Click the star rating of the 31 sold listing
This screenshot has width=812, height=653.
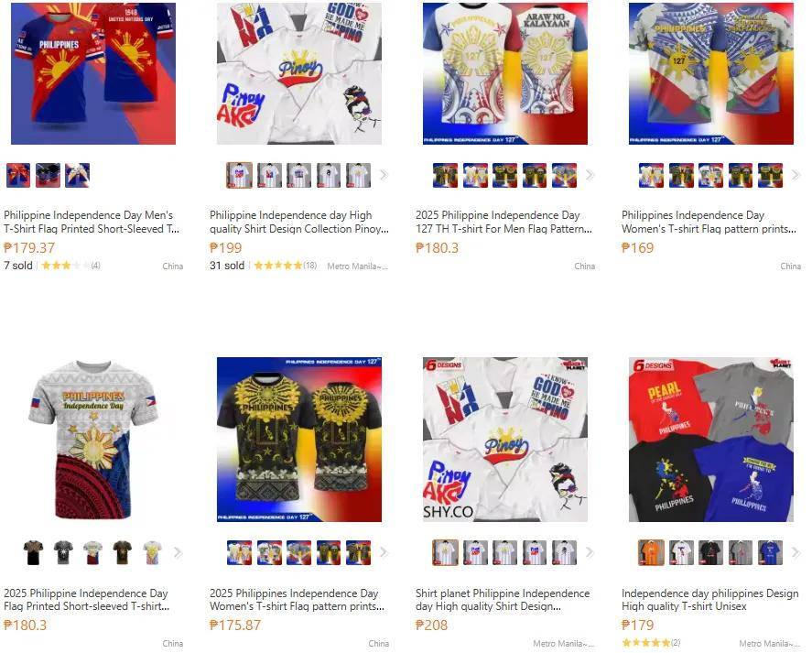278,266
